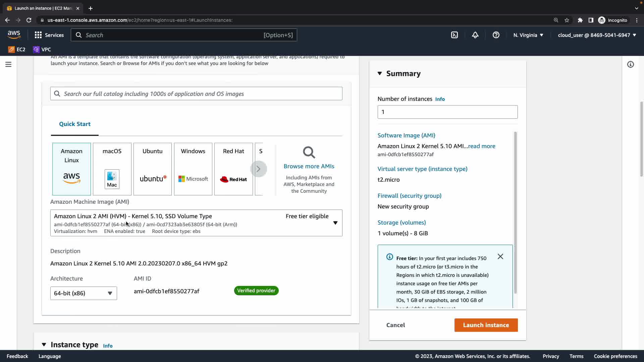644x362 pixels.
Task: Click the Number of instances field
Action: coord(447,112)
